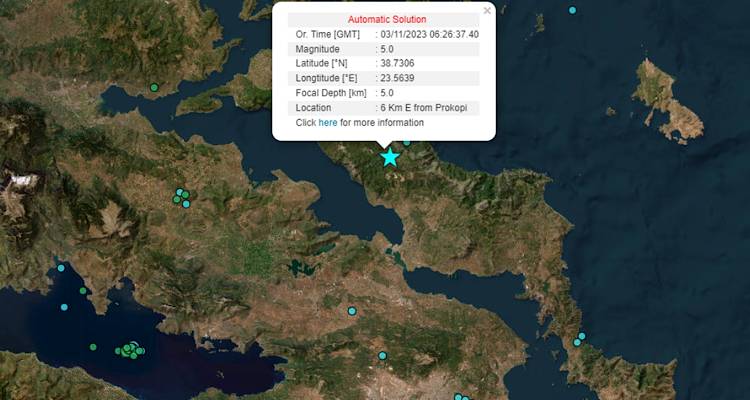Click the longitude value 23.5639
Screen dimensions: 750x400
pos(397,78)
